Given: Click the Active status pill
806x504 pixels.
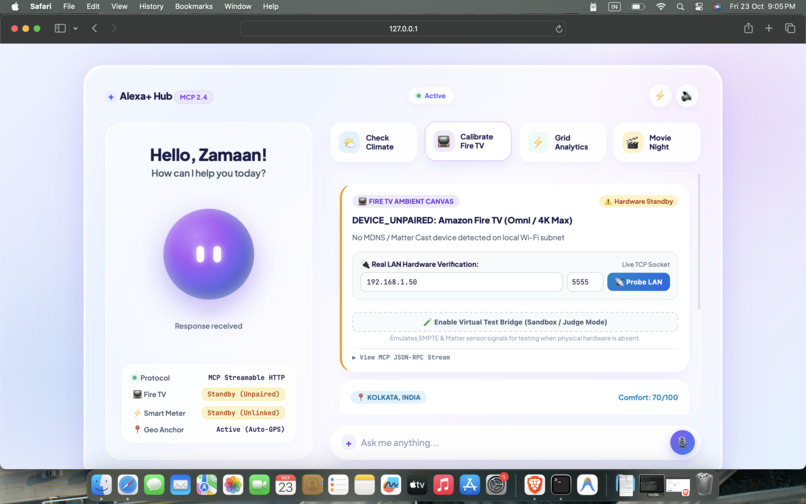Looking at the screenshot, I should (x=431, y=96).
